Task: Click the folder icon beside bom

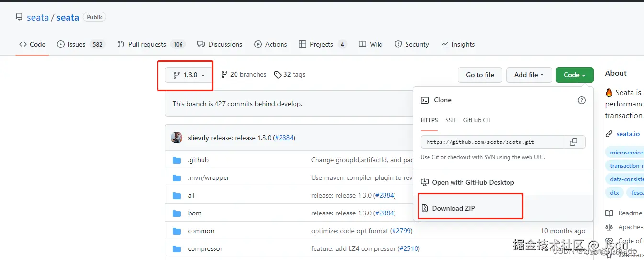Action: click(x=177, y=213)
